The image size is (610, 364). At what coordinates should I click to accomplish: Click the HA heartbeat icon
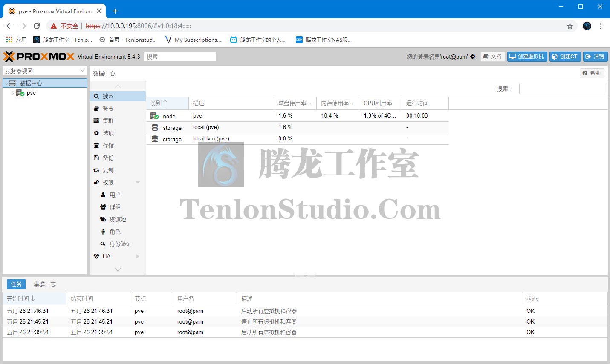tap(96, 256)
